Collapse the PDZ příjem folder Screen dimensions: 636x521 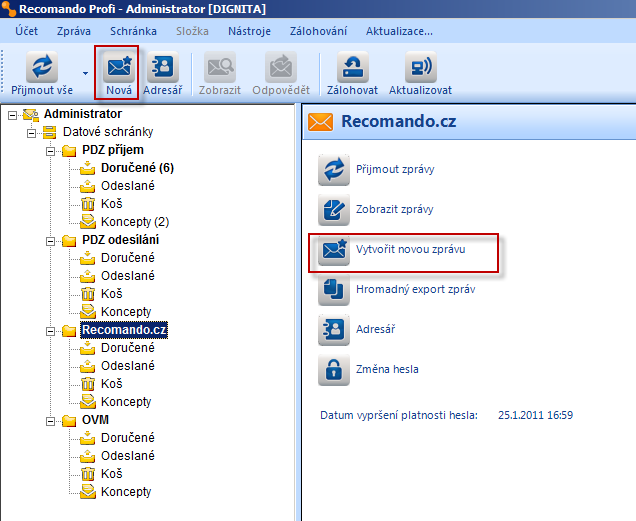pyautogui.click(x=50, y=151)
